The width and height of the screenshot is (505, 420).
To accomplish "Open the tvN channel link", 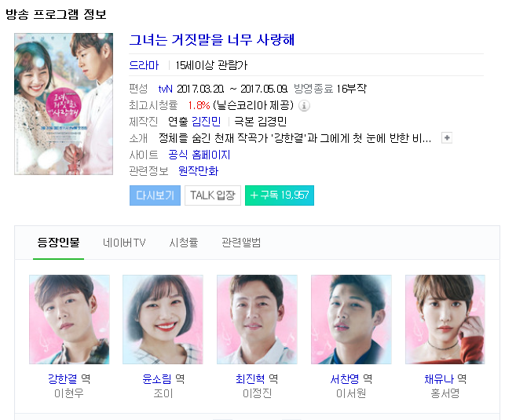I will (166, 89).
